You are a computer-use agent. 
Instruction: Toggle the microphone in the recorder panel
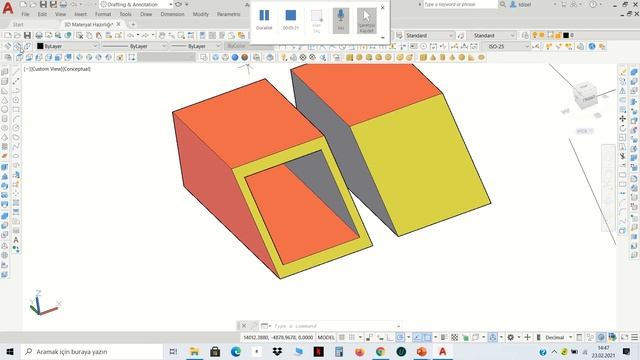click(x=341, y=20)
